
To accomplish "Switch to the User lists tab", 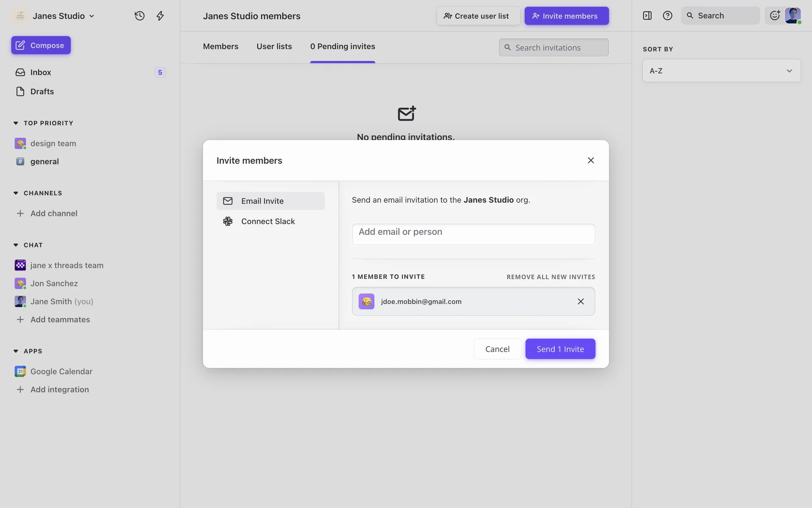I will [x=274, y=47].
